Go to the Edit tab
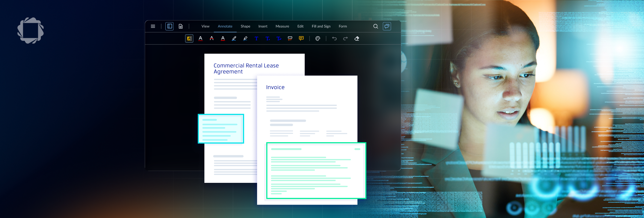The width and height of the screenshot is (644, 218). [x=300, y=26]
